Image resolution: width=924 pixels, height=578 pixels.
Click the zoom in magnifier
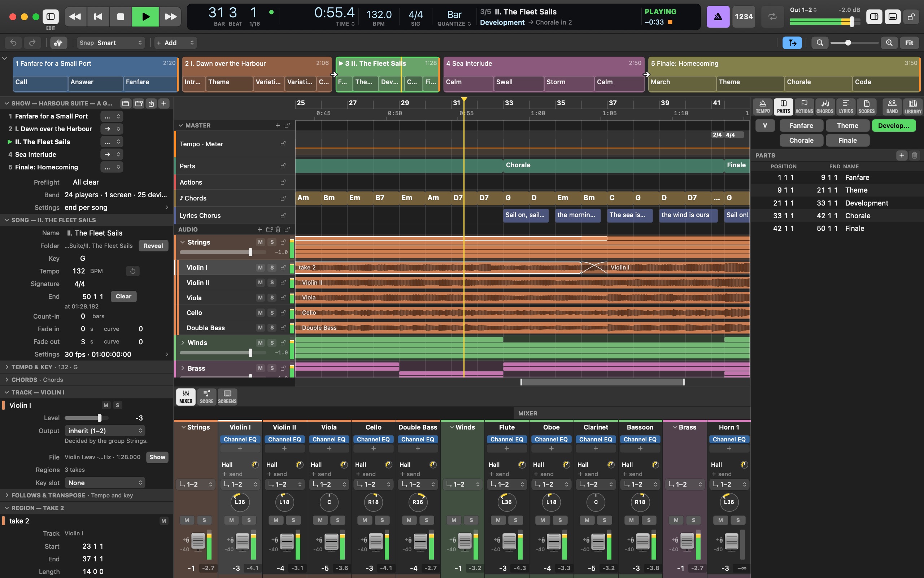[x=889, y=42]
